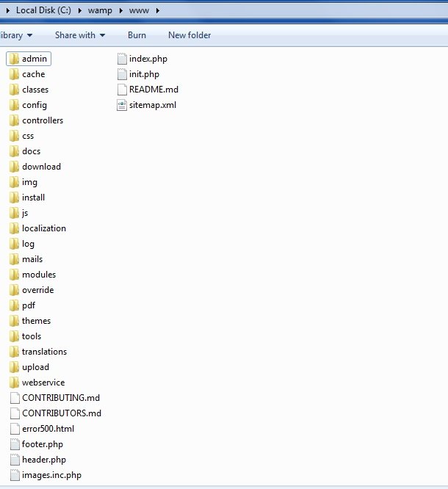Select the webservice folder icon
This screenshot has height=489, width=448.
coord(14,383)
